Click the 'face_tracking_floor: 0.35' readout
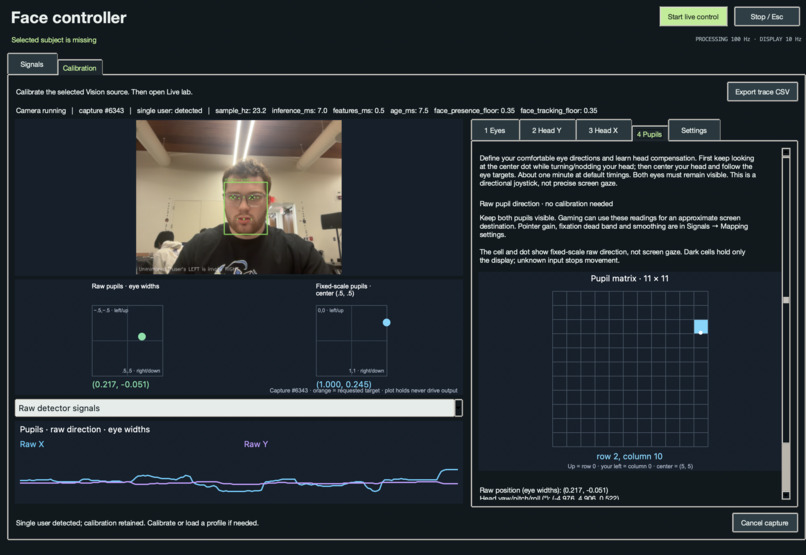The image size is (806, 555). [x=559, y=110]
